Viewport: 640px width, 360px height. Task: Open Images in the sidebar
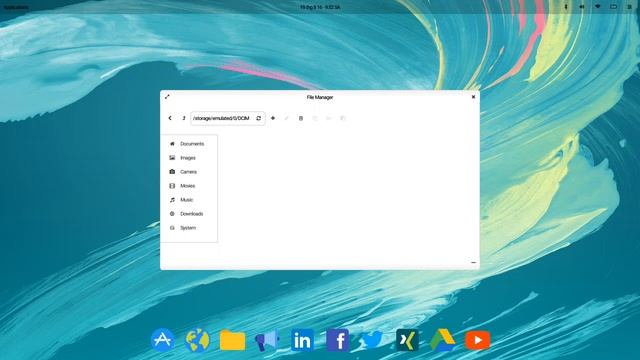[189, 158]
